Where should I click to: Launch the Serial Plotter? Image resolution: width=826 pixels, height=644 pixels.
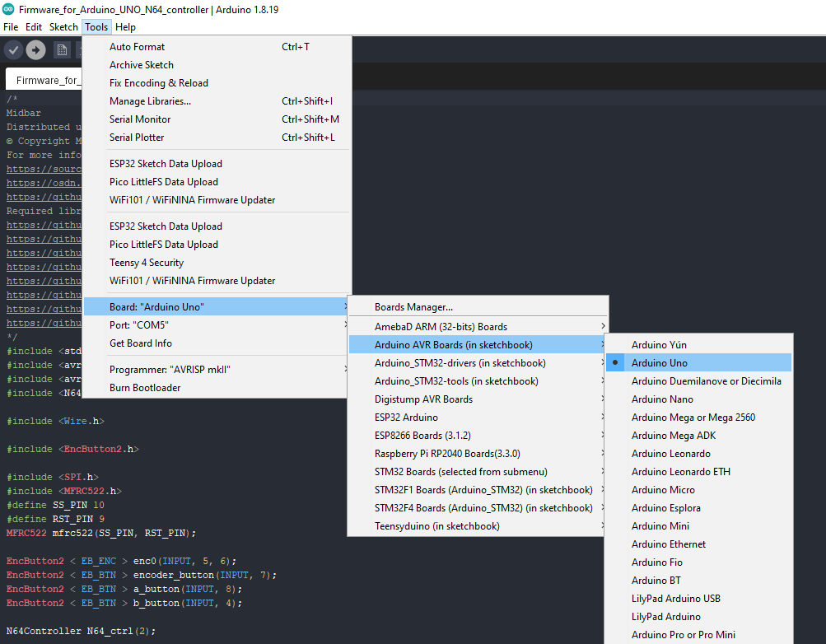[217, 138]
